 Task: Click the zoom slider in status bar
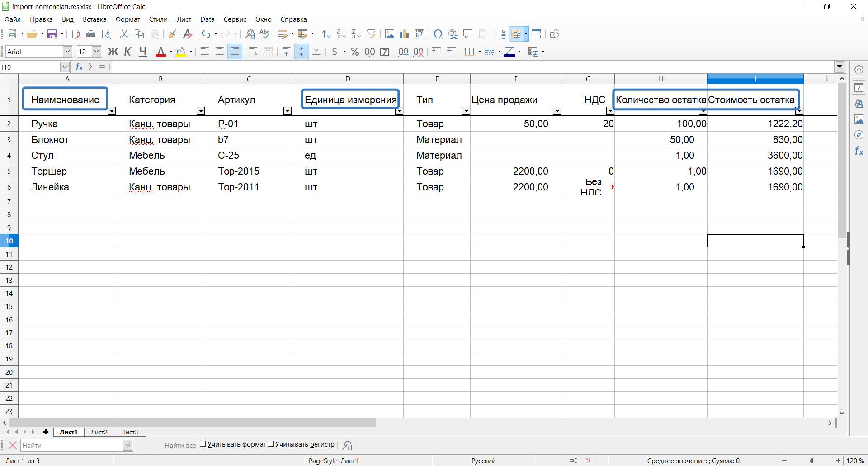(811, 461)
